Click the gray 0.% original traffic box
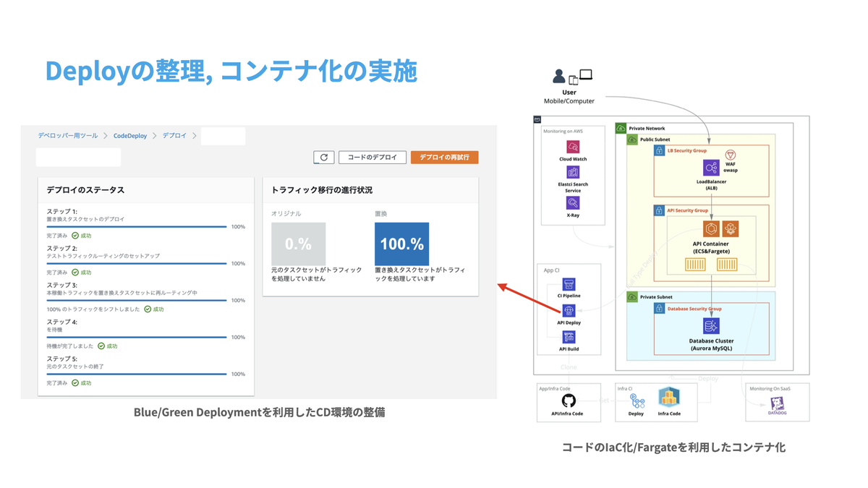The height and width of the screenshot is (488, 868). click(298, 244)
